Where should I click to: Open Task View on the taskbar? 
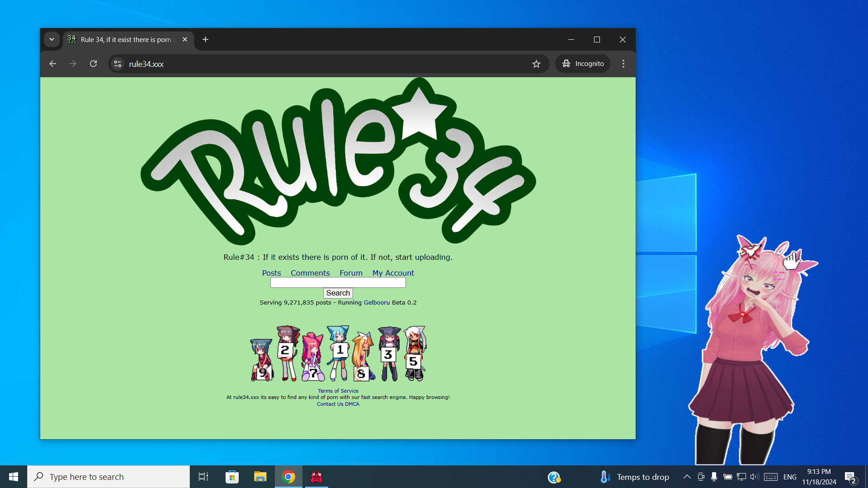(203, 477)
